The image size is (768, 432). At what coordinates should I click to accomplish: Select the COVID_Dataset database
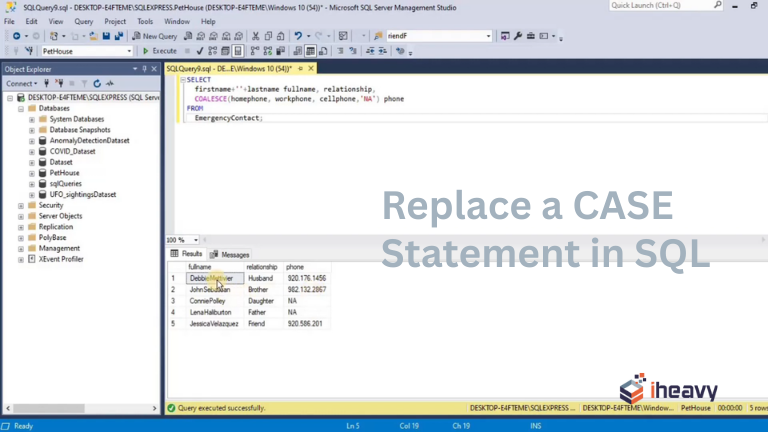coord(72,151)
